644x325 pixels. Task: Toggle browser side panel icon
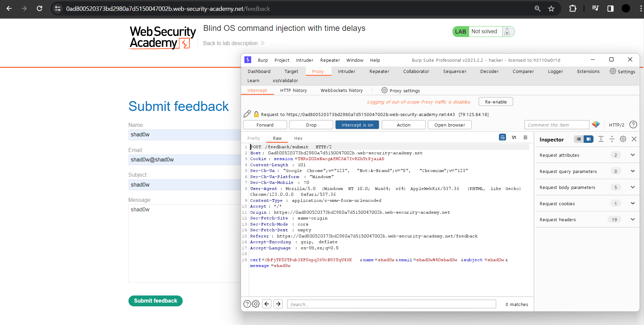[x=610, y=8]
